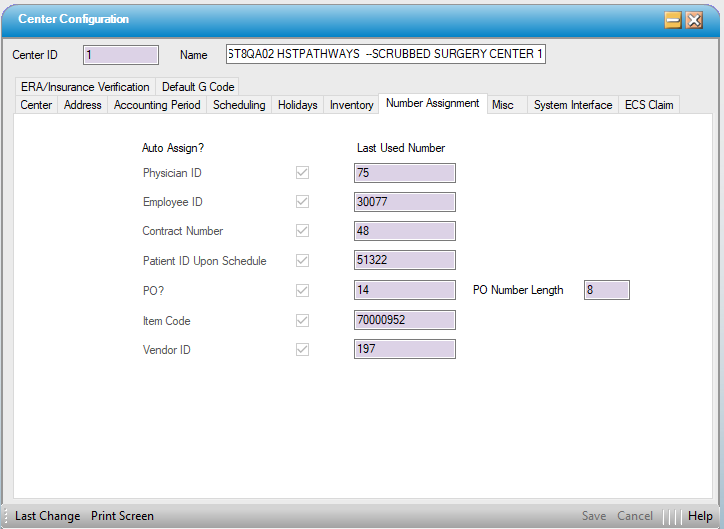Image resolution: width=724 pixels, height=529 pixels.
Task: Open Last Change information
Action: click(47, 516)
